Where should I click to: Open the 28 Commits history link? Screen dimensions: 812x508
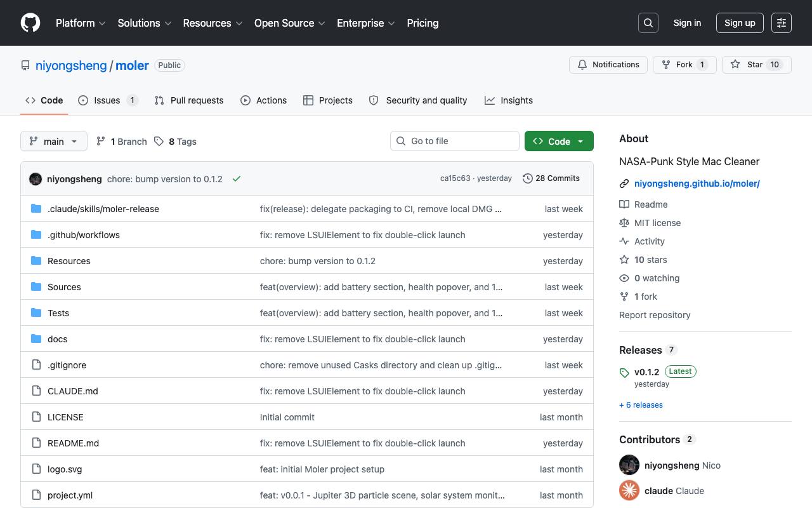click(x=551, y=178)
